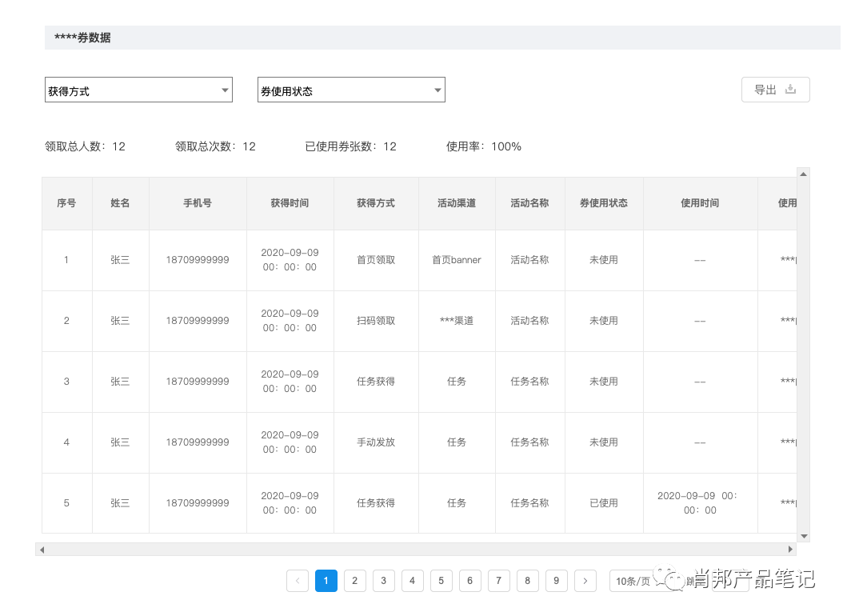Select the 首页banner channel cell
The width and height of the screenshot is (843, 616).
pos(457,260)
